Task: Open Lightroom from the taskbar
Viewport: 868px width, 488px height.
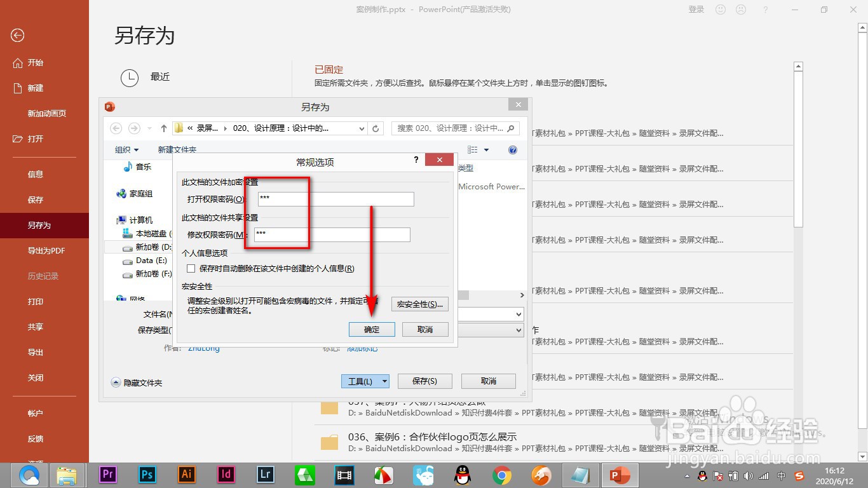Action: (x=266, y=475)
